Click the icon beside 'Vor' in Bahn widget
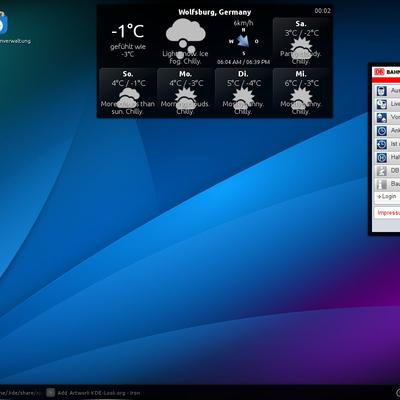The image size is (400, 400). point(382,117)
